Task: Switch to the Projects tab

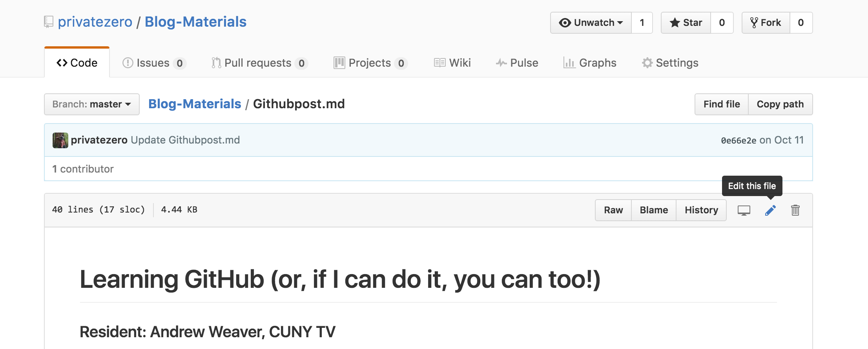Action: click(x=370, y=63)
